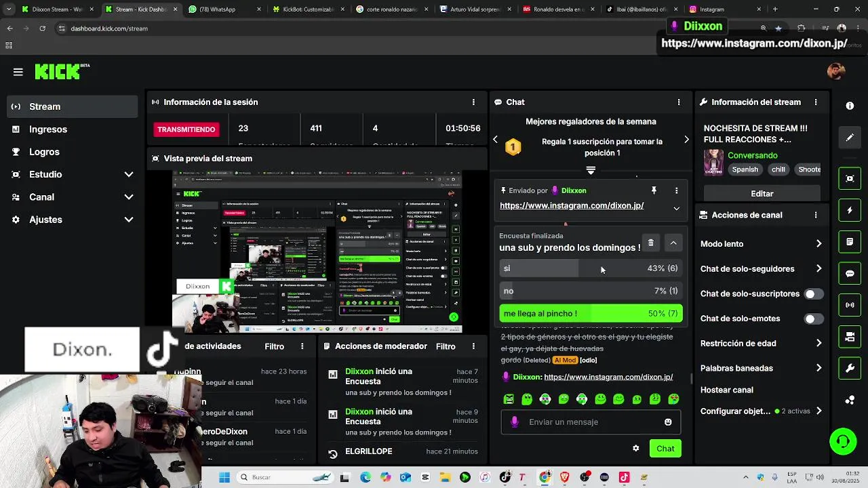The width and height of the screenshot is (868, 488).
Task: Click the stream preview thumbnail
Action: click(x=317, y=251)
